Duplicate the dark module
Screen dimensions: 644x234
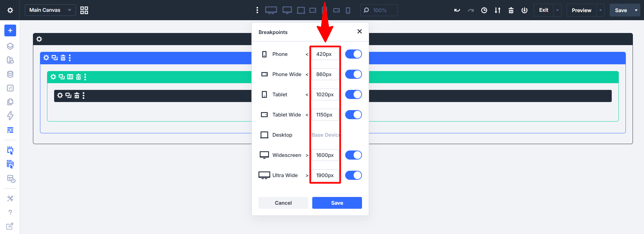68,95
